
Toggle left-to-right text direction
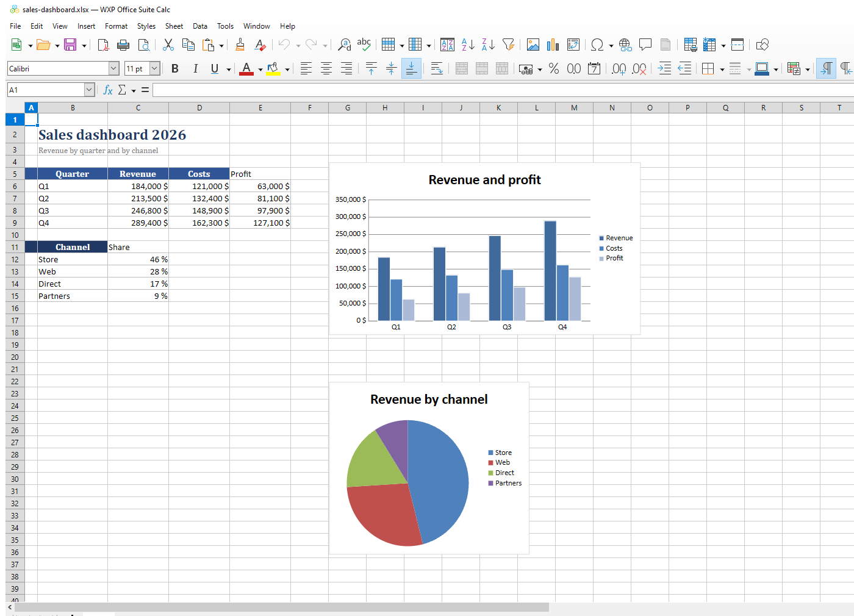[x=827, y=69]
